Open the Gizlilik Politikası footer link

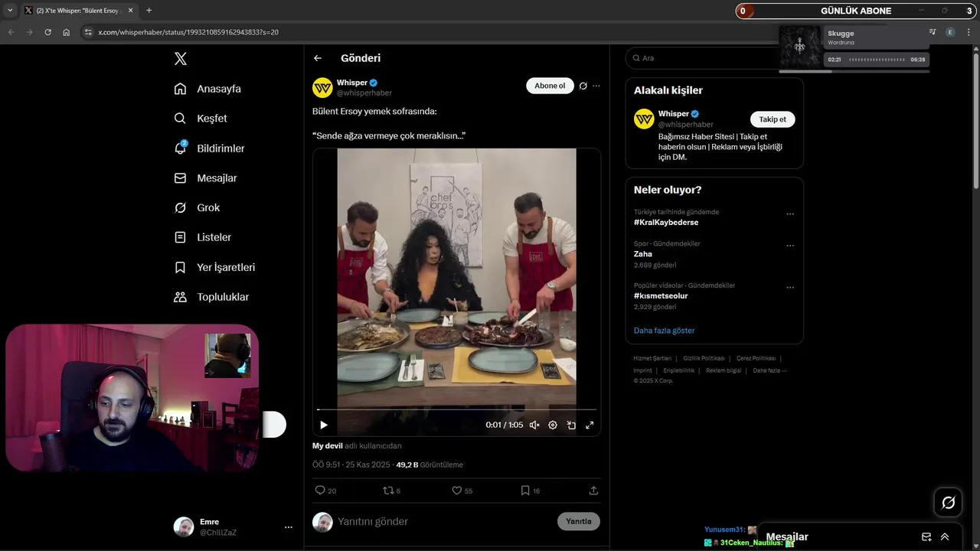tap(704, 358)
